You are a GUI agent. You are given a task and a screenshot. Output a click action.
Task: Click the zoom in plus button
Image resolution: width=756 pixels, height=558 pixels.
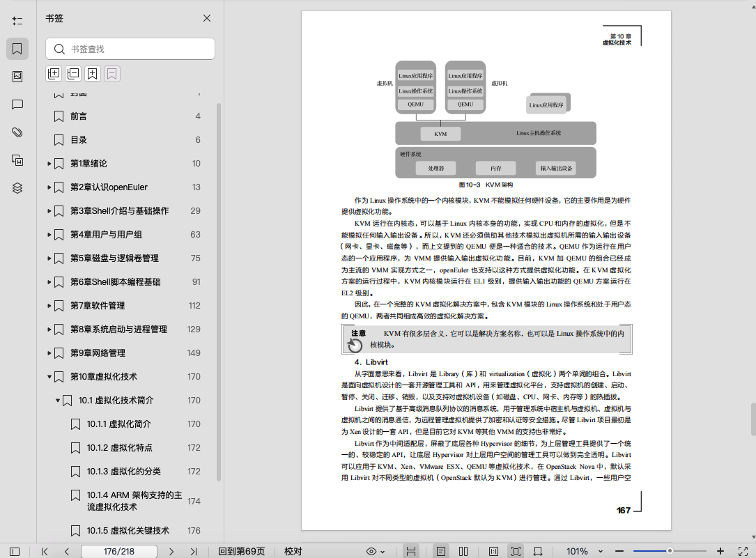[x=720, y=551]
